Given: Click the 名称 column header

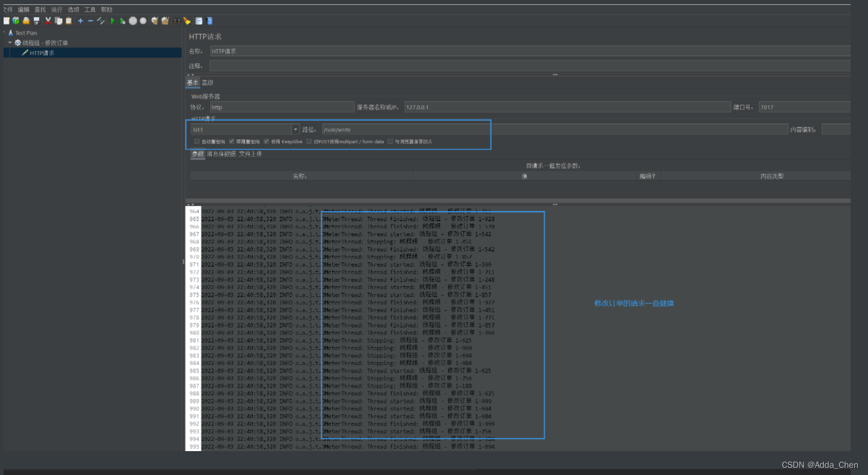Looking at the screenshot, I should tap(301, 176).
